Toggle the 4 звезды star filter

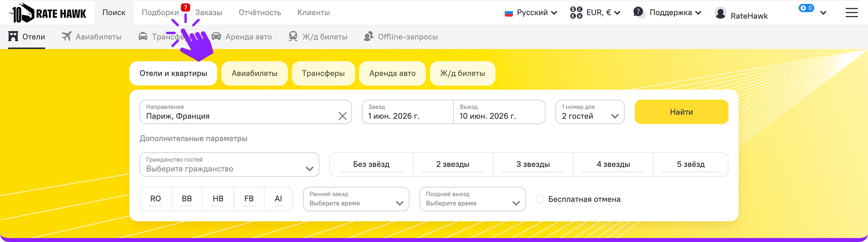pos(613,165)
